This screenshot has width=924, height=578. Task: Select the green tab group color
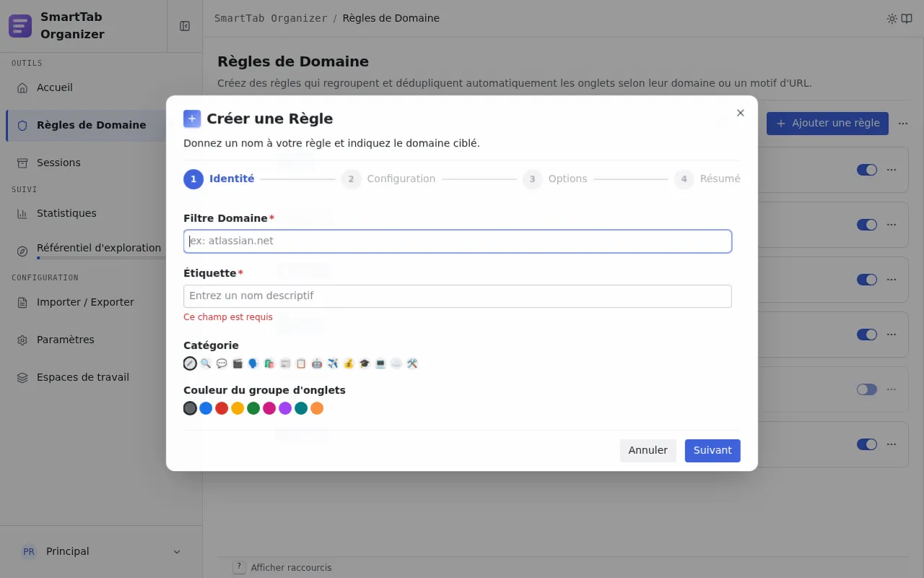click(253, 408)
